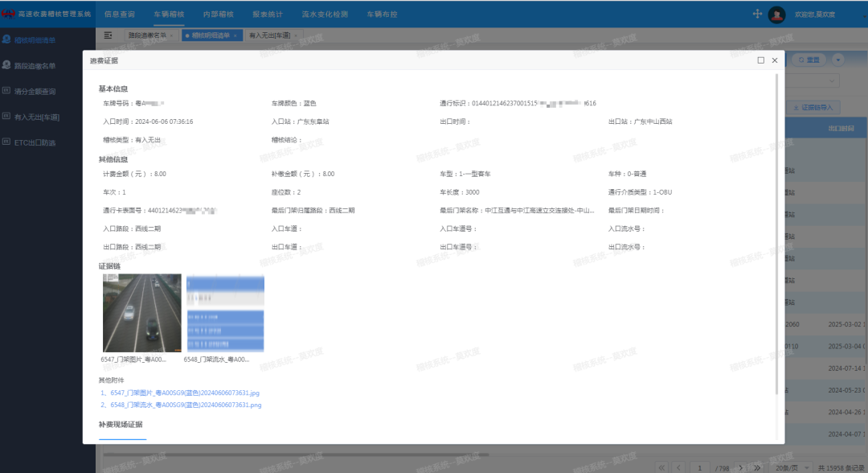The width and height of the screenshot is (868, 473).
Task: Toggle fullscreen with the four-arrow icon
Action: tap(757, 14)
